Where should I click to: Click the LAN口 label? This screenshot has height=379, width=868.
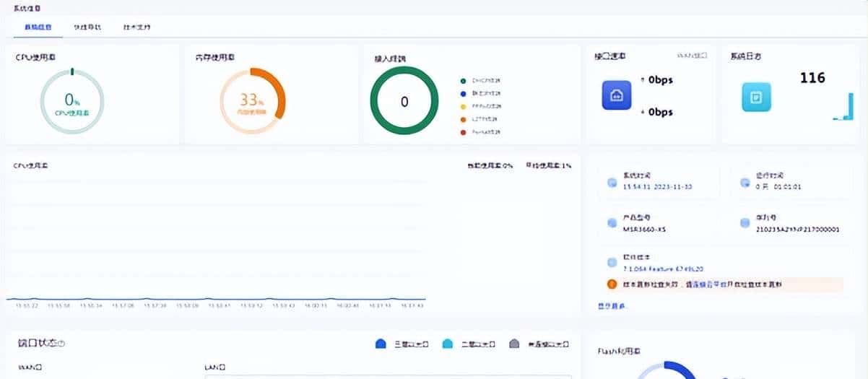pyautogui.click(x=217, y=367)
